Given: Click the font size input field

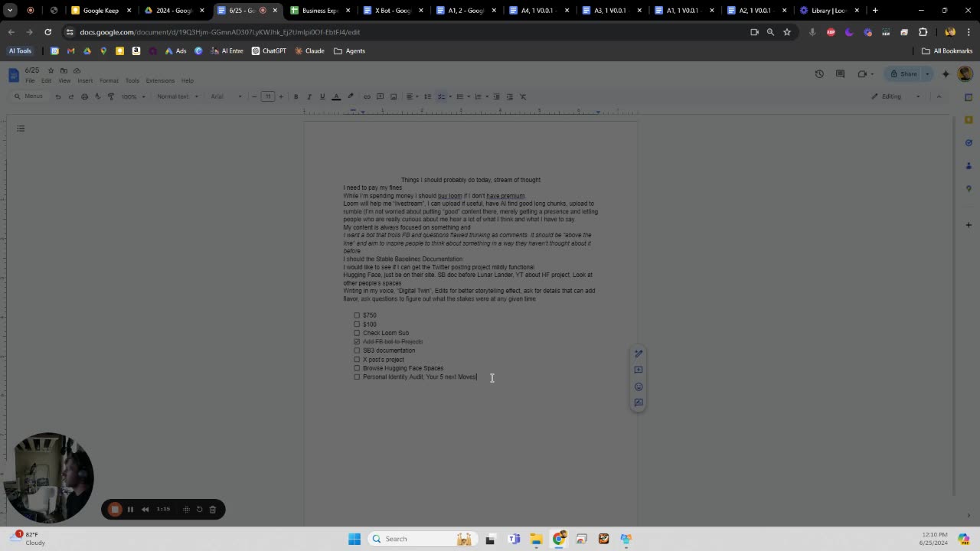Looking at the screenshot, I should 267,96.
